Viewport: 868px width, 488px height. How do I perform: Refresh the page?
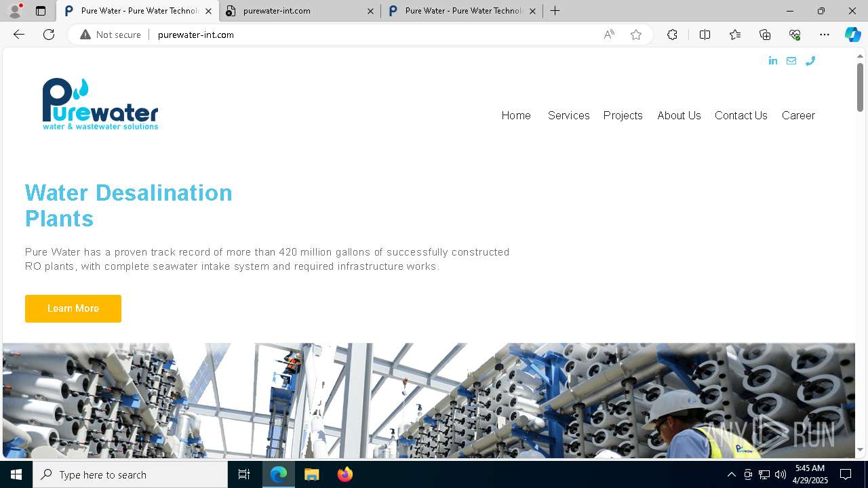pos(49,35)
